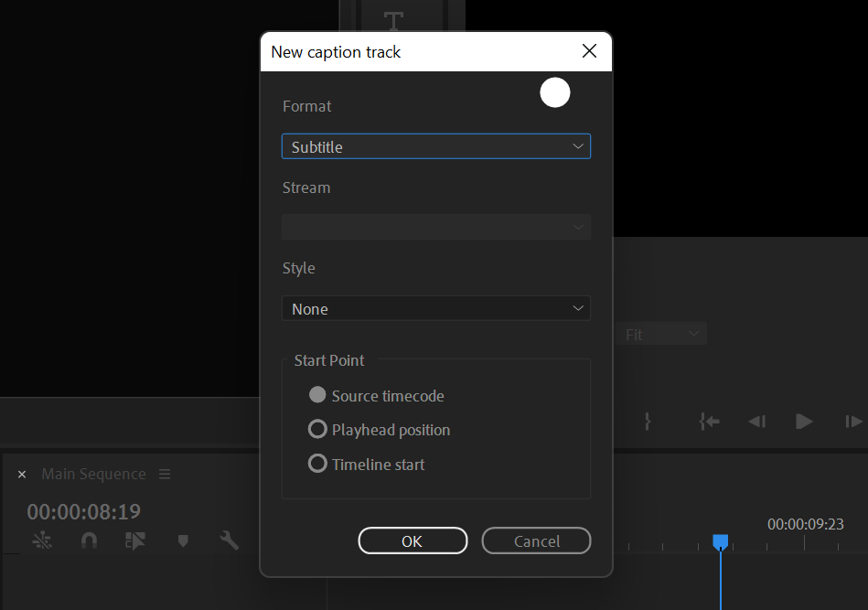Screen dimensions: 868x610
Task: Select the Timeline start radio button
Action: [x=317, y=464]
